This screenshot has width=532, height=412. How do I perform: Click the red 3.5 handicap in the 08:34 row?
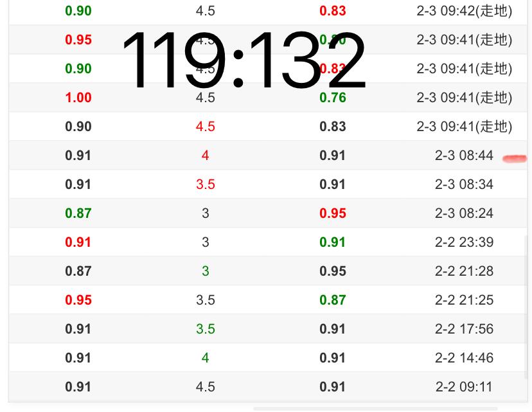[205, 184]
